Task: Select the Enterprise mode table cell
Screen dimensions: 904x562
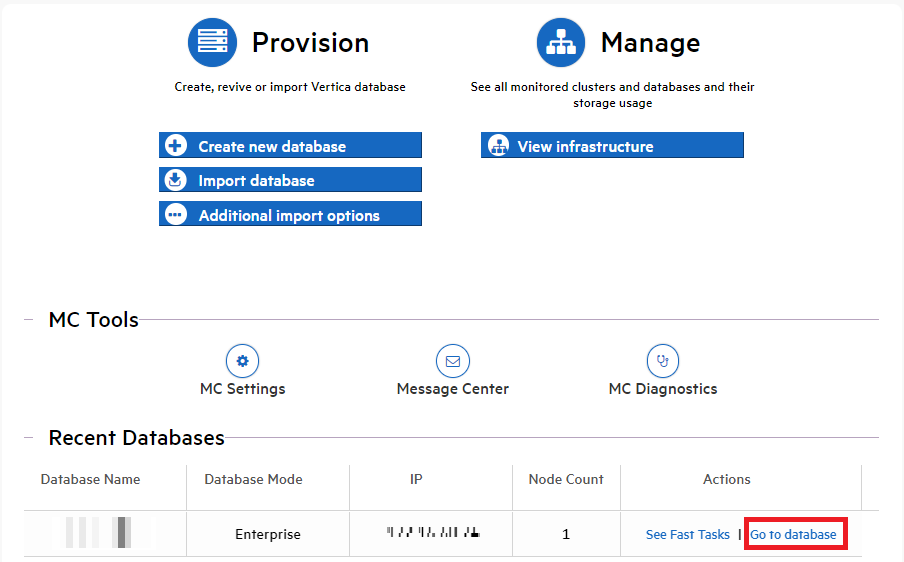Action: [x=267, y=535]
